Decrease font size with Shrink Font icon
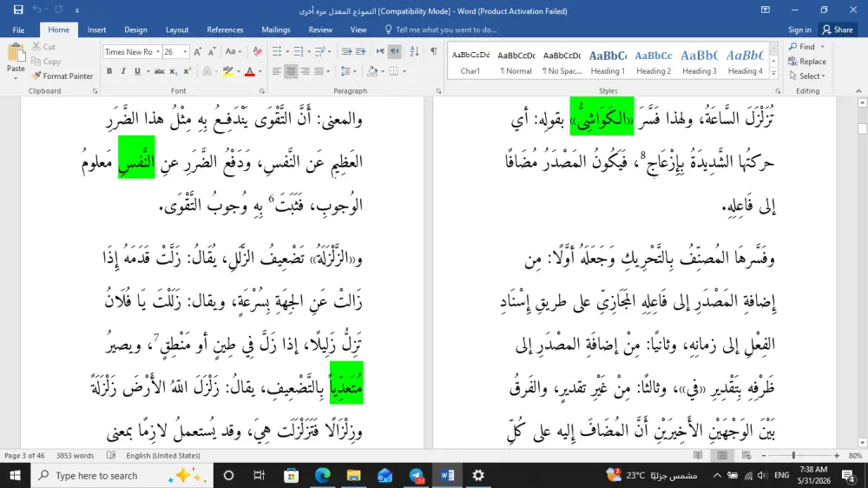 [212, 51]
